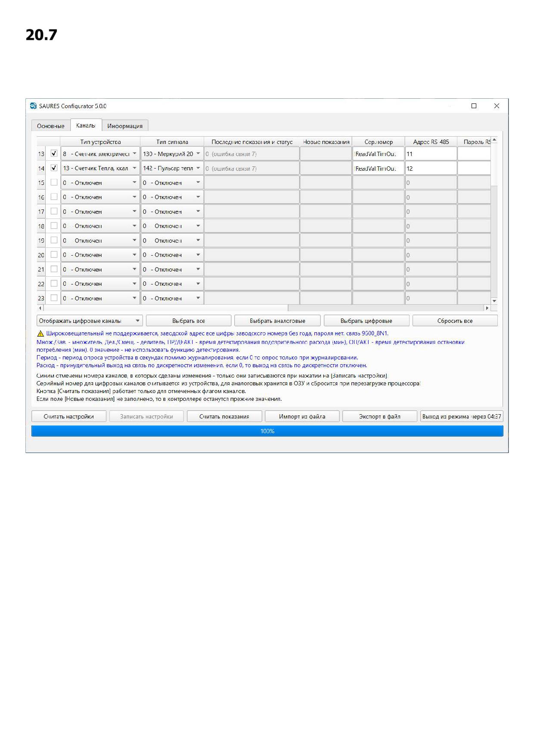Click the Адрес RS 485 column header
This screenshot has height=756, width=534.
pos(431,142)
